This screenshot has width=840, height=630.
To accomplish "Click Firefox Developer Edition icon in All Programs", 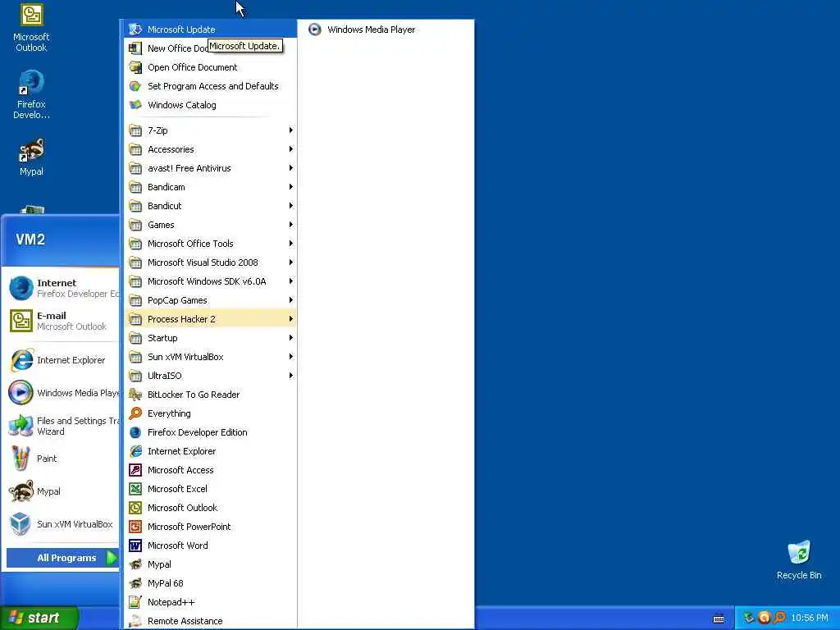I will point(135,431).
